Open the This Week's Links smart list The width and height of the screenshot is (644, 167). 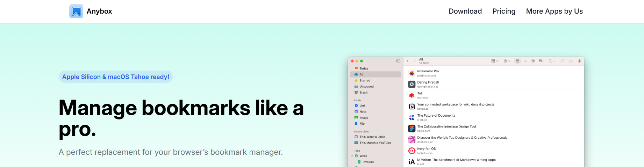[x=375, y=137]
